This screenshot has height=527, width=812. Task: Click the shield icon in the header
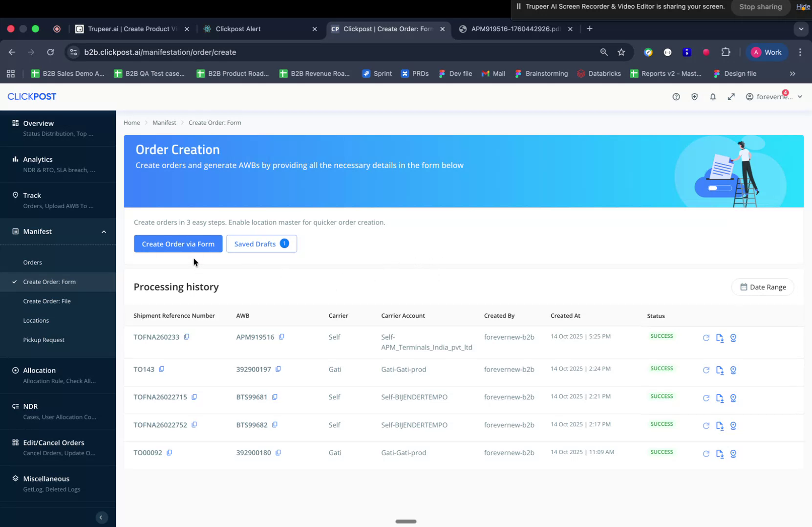[694, 97]
